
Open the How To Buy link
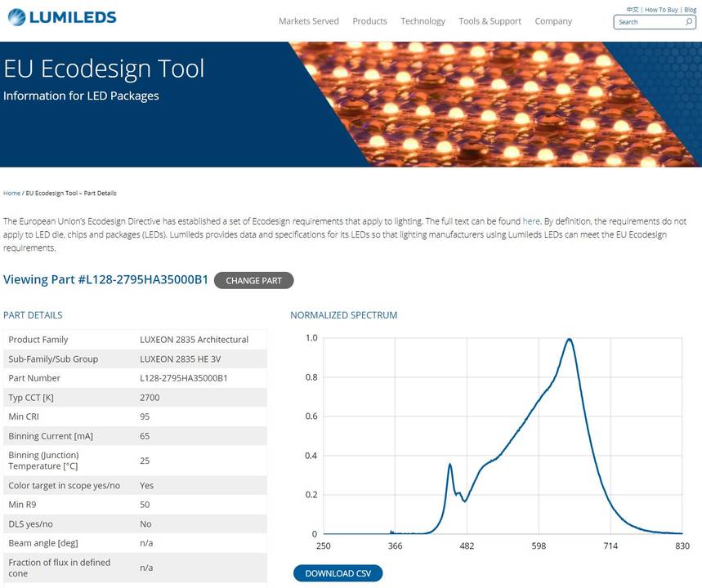click(x=661, y=10)
